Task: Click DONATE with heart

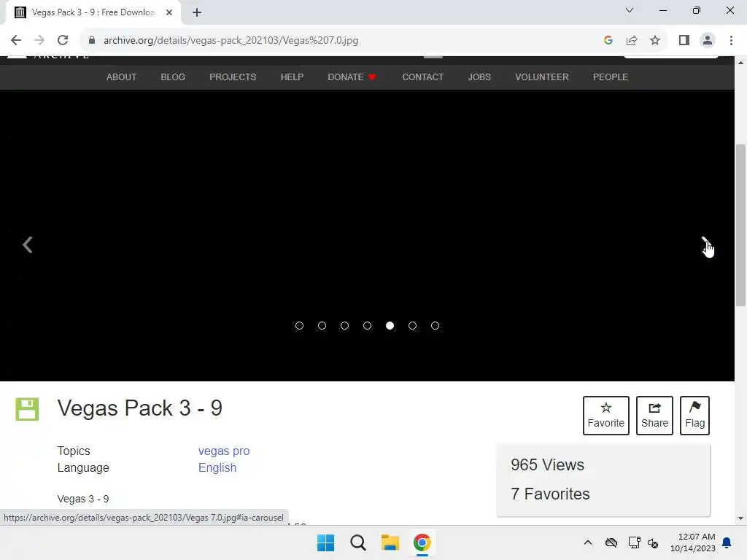Action: [352, 77]
